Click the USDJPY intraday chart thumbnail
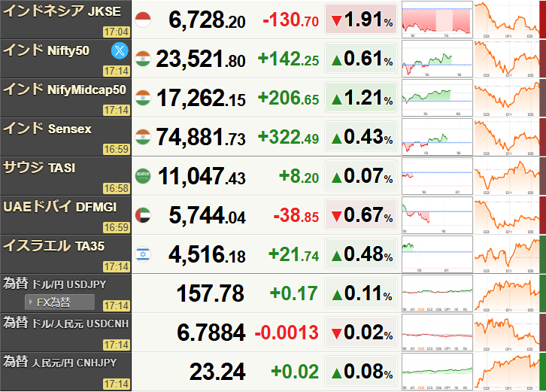Viewport: 546px width, 392px height. click(437, 293)
